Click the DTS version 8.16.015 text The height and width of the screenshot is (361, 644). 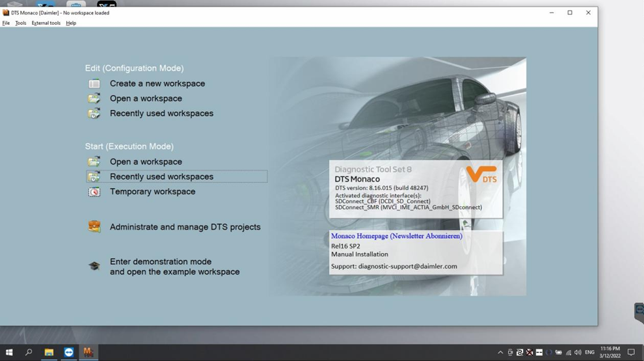[x=382, y=188]
